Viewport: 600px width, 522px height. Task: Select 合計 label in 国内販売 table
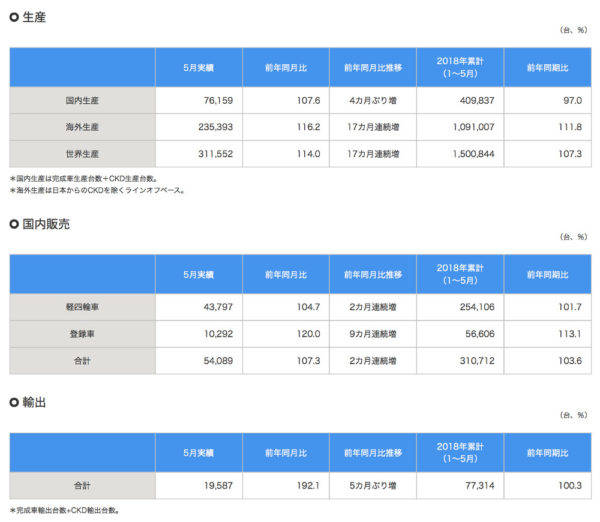(82, 361)
